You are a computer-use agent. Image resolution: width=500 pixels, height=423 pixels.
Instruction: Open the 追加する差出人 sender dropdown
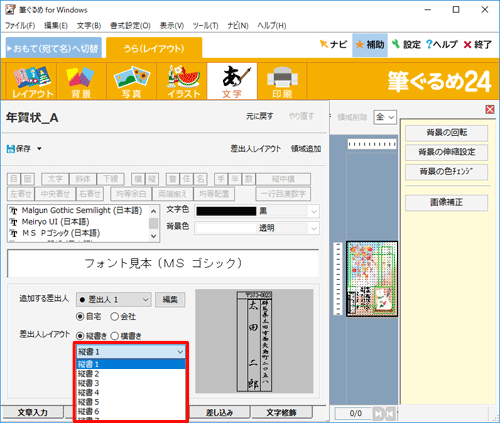pos(113,300)
